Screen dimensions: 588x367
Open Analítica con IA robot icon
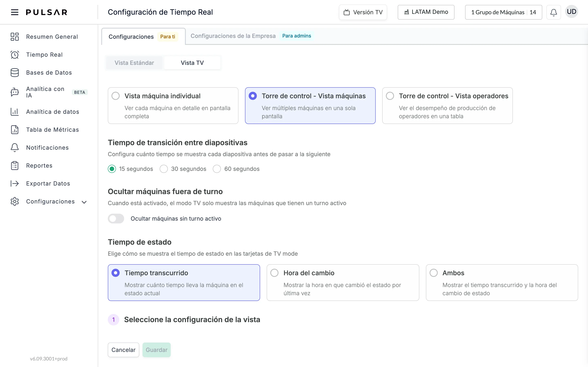(x=14, y=92)
